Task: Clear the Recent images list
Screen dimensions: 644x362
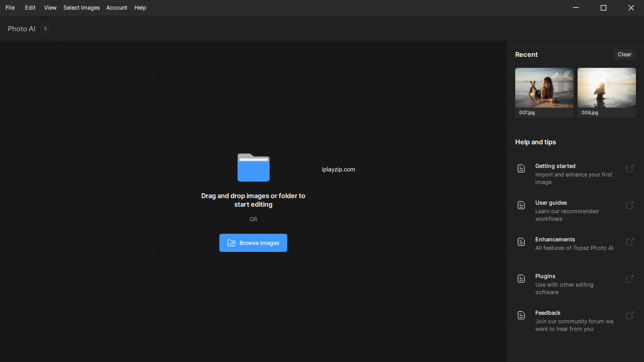Action: (624, 54)
